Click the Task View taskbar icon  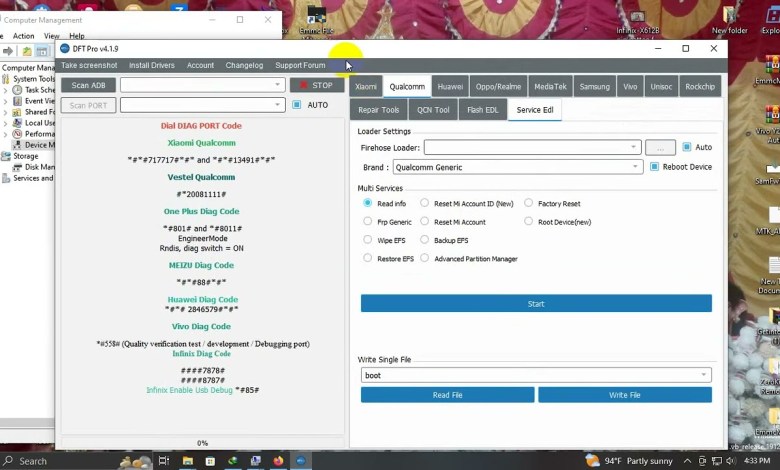point(164,461)
